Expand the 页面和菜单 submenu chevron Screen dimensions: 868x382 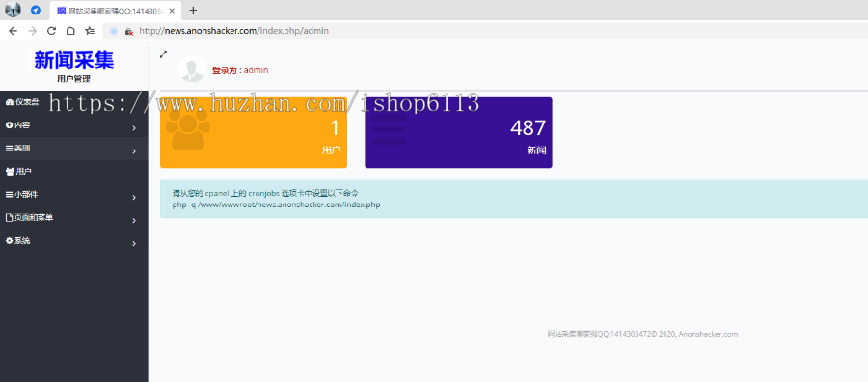click(x=134, y=220)
